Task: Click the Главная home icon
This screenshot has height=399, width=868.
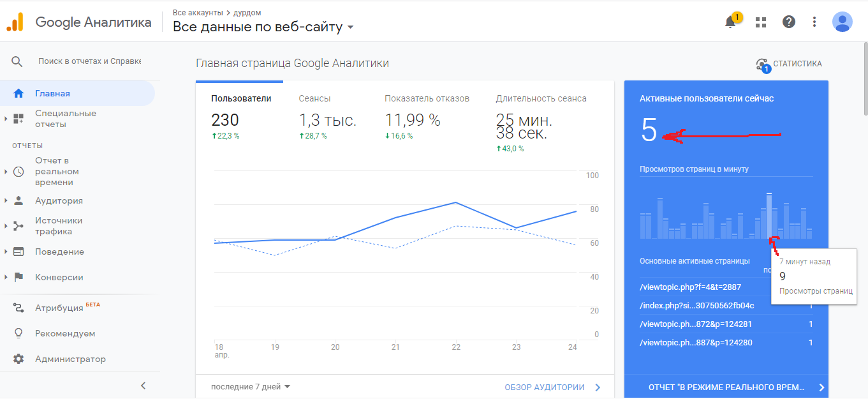Action: (x=18, y=93)
